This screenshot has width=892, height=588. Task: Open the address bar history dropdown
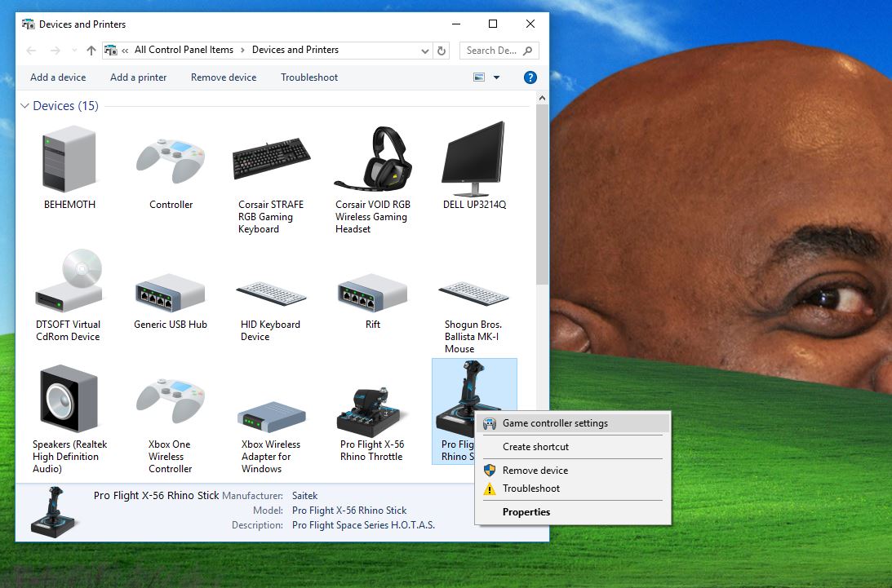click(x=425, y=51)
